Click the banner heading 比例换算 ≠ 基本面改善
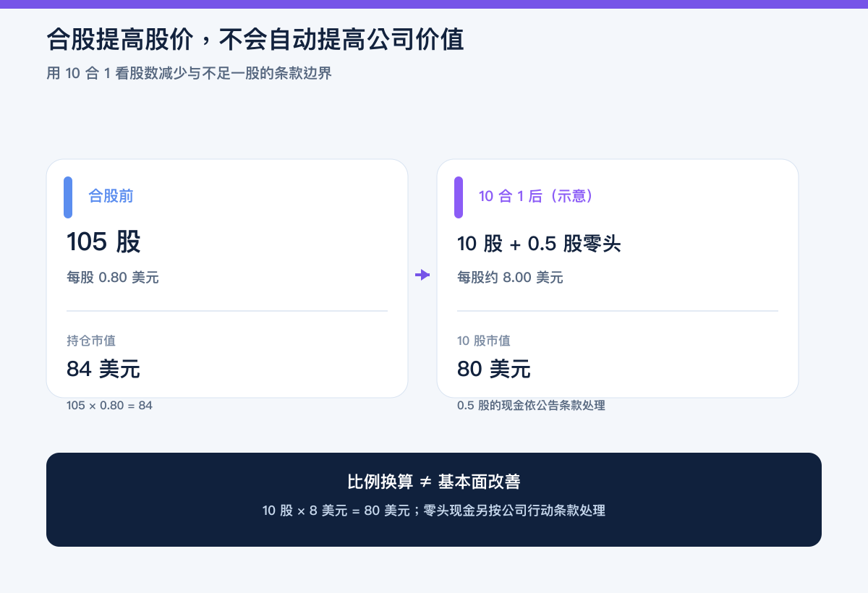The image size is (868, 593). [434, 482]
